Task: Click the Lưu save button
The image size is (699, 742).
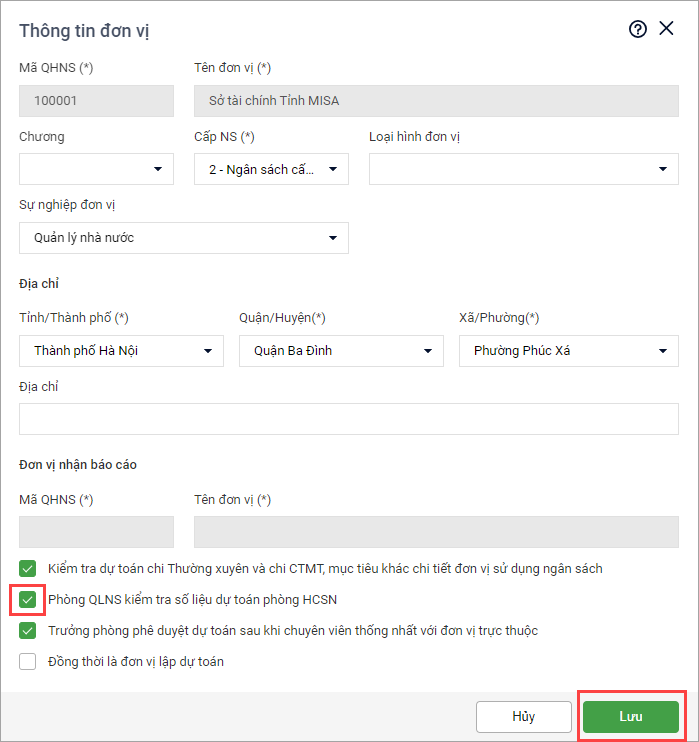Action: coord(630,717)
